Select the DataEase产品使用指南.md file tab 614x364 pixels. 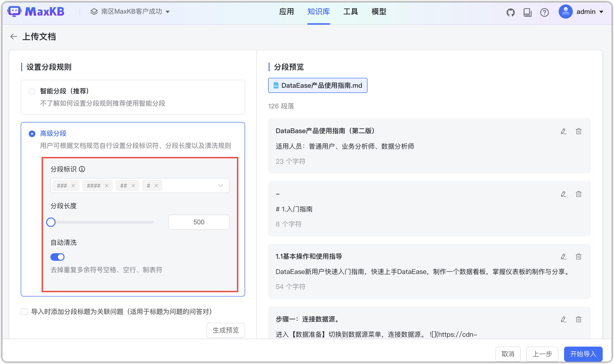click(x=317, y=85)
